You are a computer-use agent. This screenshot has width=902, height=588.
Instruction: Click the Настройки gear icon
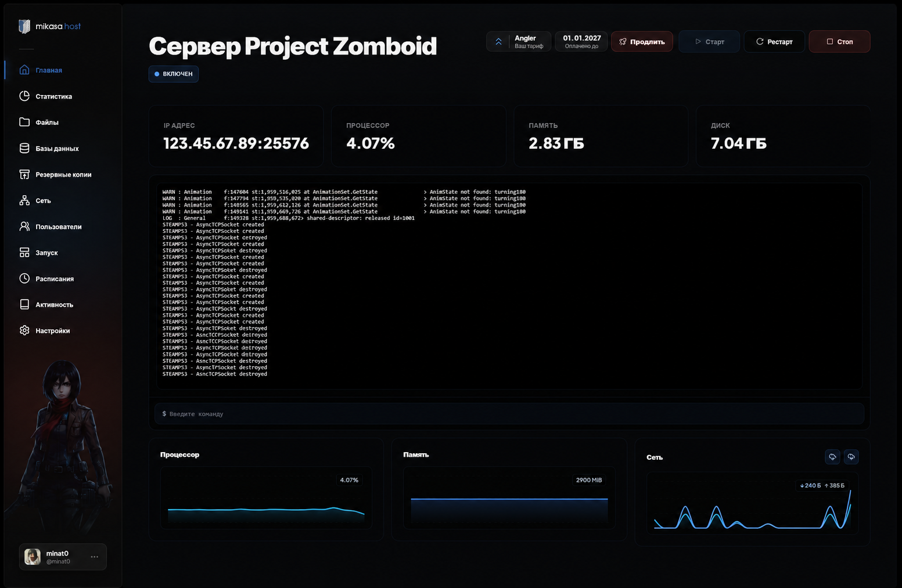click(24, 330)
